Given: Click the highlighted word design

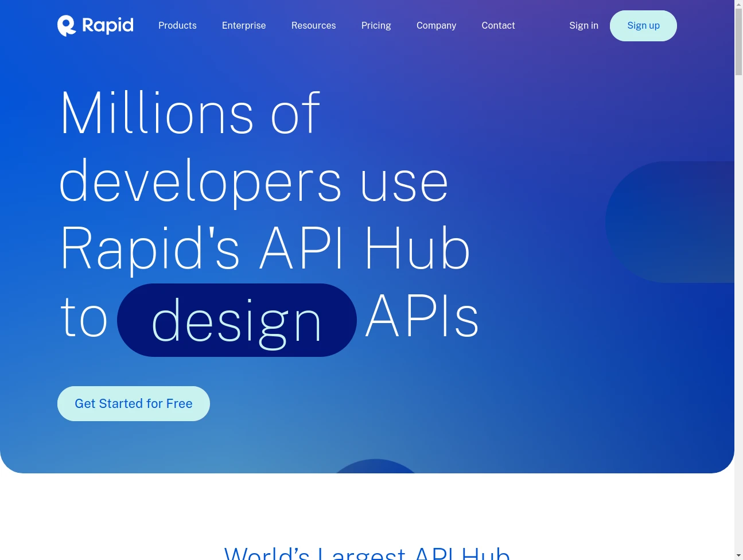Looking at the screenshot, I should (x=237, y=320).
